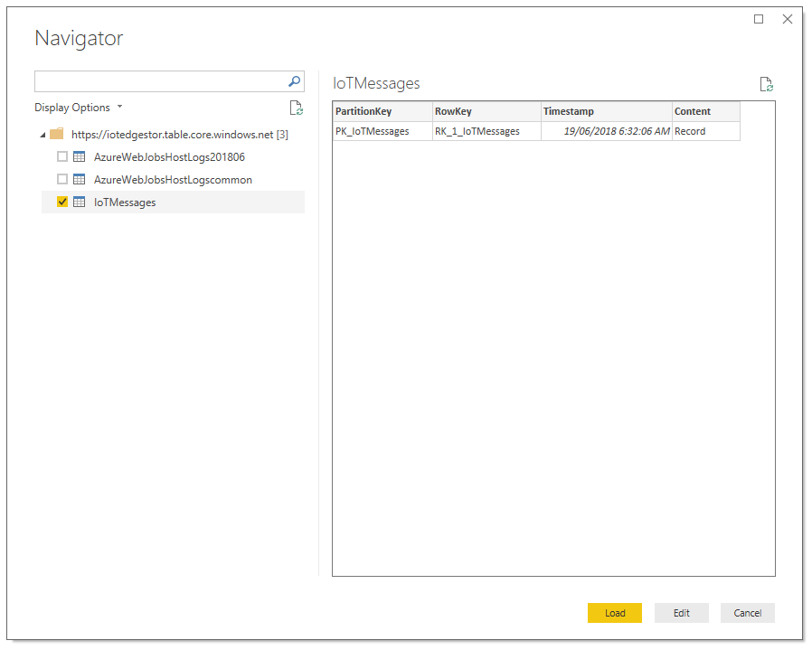The image size is (812, 650).
Task: Click the AzureWebJobsHostLogs201806 table icon
Action: click(80, 156)
